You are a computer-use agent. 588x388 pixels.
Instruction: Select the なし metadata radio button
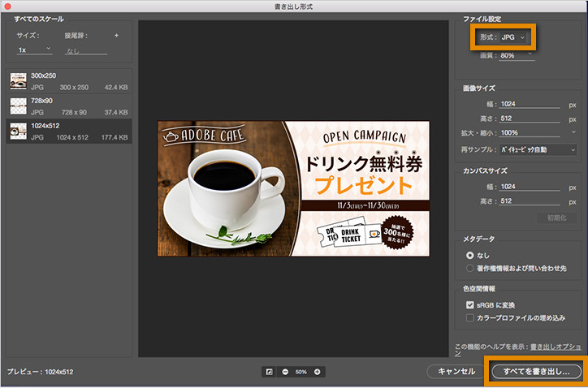coord(470,256)
